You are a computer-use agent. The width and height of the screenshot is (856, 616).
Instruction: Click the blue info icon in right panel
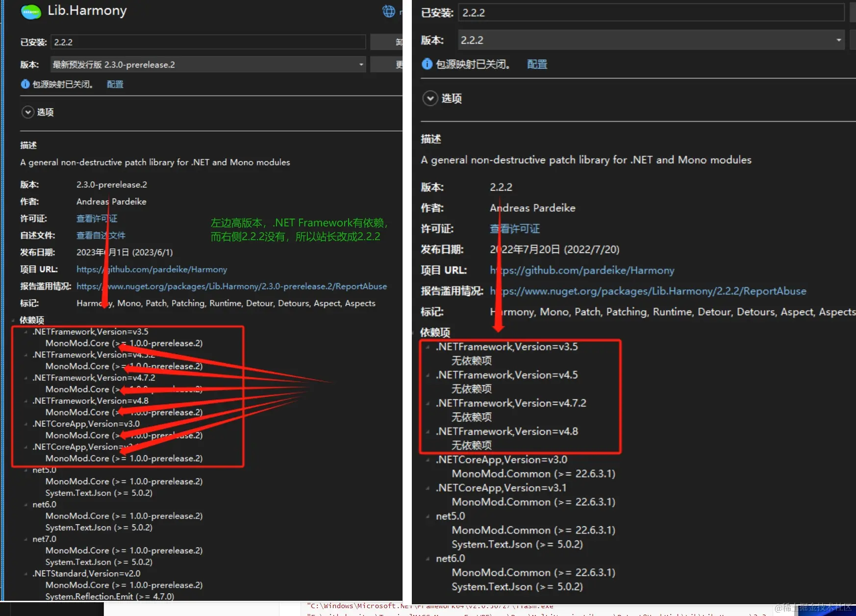pos(427,64)
